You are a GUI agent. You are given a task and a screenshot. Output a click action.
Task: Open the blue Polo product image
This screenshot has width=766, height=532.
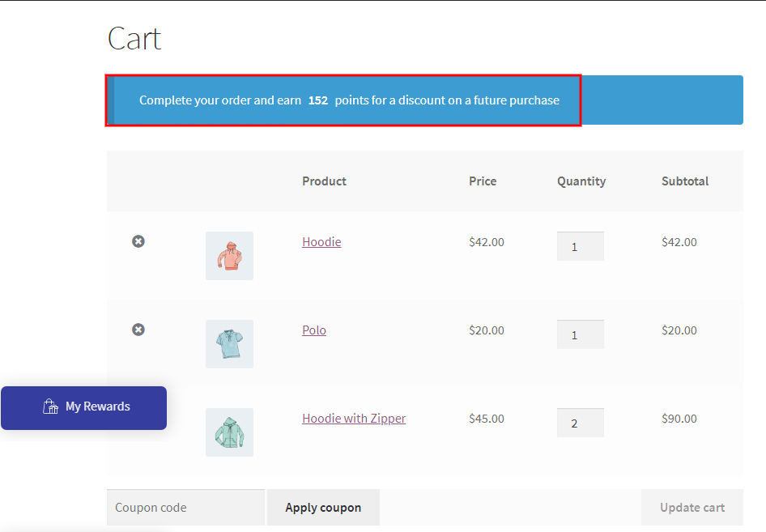pyautogui.click(x=229, y=344)
